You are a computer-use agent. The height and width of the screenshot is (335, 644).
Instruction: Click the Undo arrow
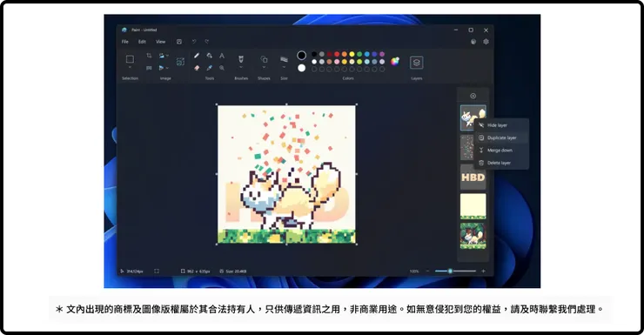pos(194,42)
